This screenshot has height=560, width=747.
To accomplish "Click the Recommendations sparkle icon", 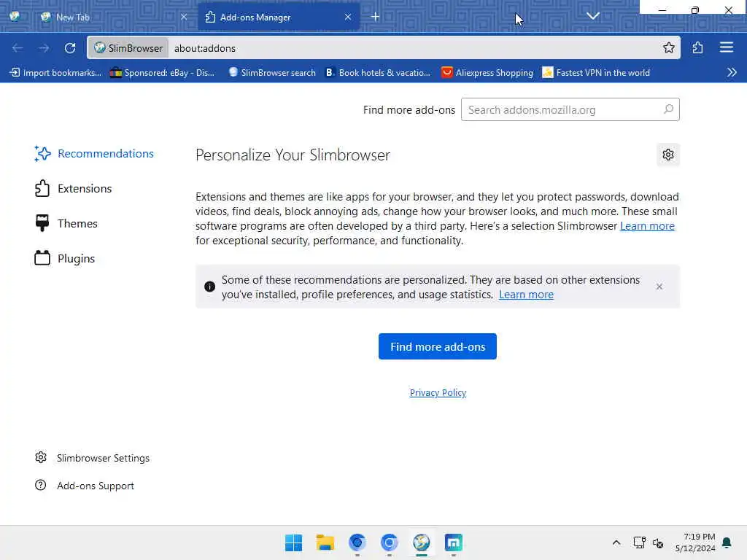I will pos(42,153).
